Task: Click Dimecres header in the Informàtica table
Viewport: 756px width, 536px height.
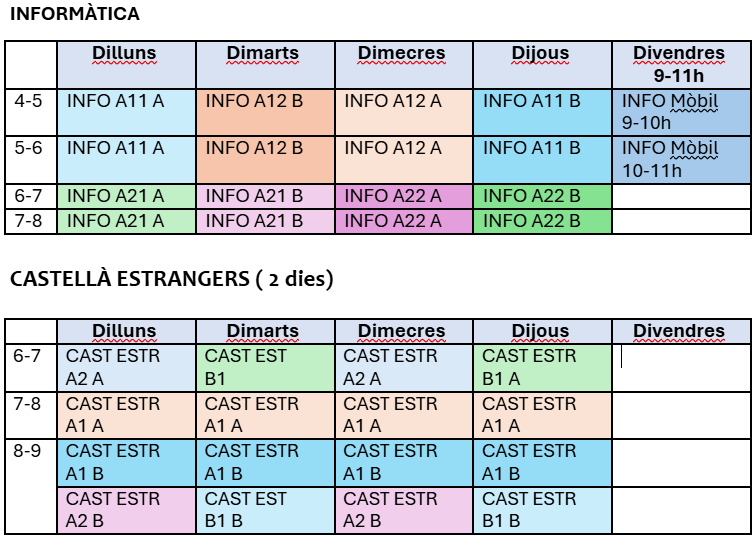Action: click(x=402, y=54)
